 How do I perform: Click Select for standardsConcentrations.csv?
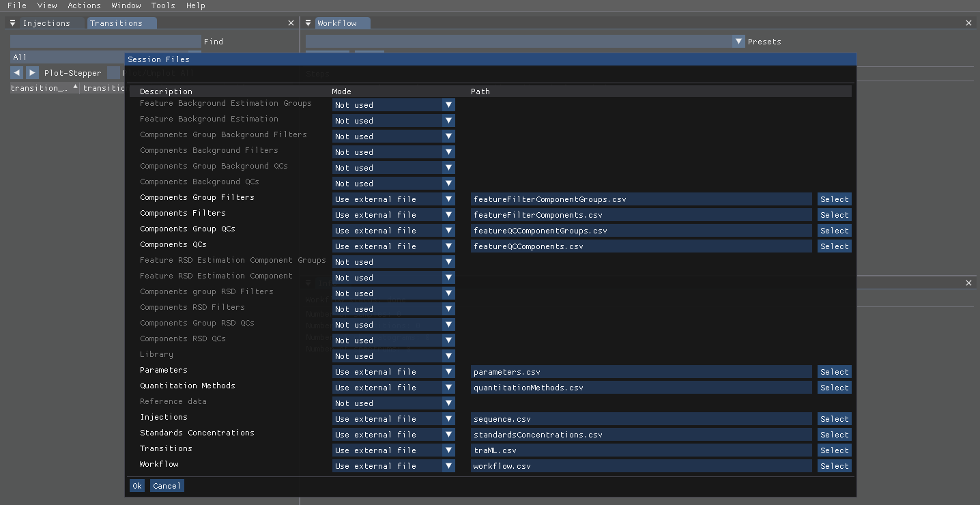click(835, 435)
